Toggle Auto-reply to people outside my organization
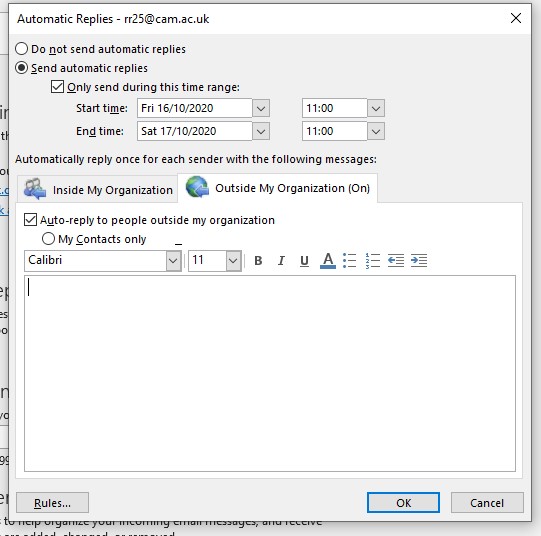541x536 pixels. tap(30, 220)
